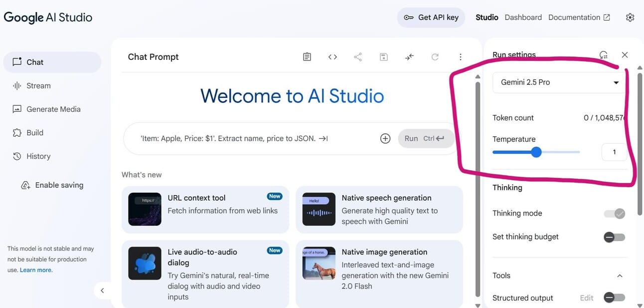Open the Gemini 2.5 Pro model dropdown

(x=559, y=82)
